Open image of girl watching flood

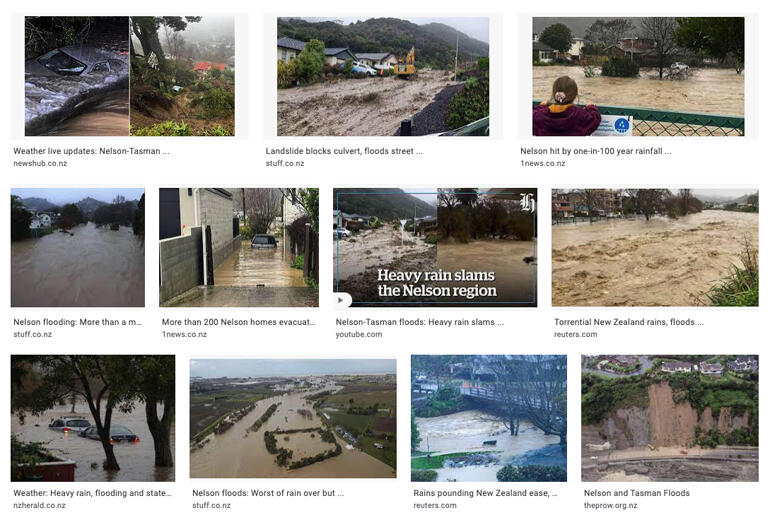click(x=638, y=76)
